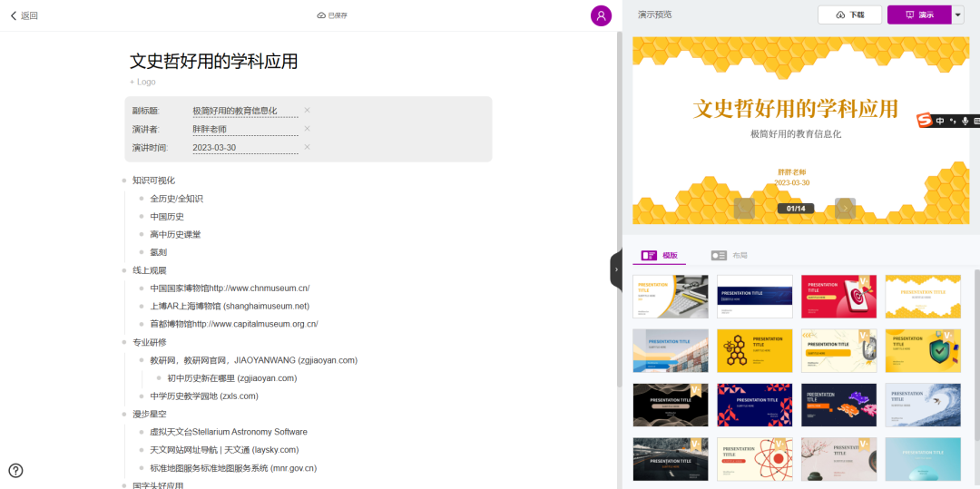Image resolution: width=980 pixels, height=489 pixels.
Task: Click the microphone icon in IME bar
Action: tap(965, 121)
